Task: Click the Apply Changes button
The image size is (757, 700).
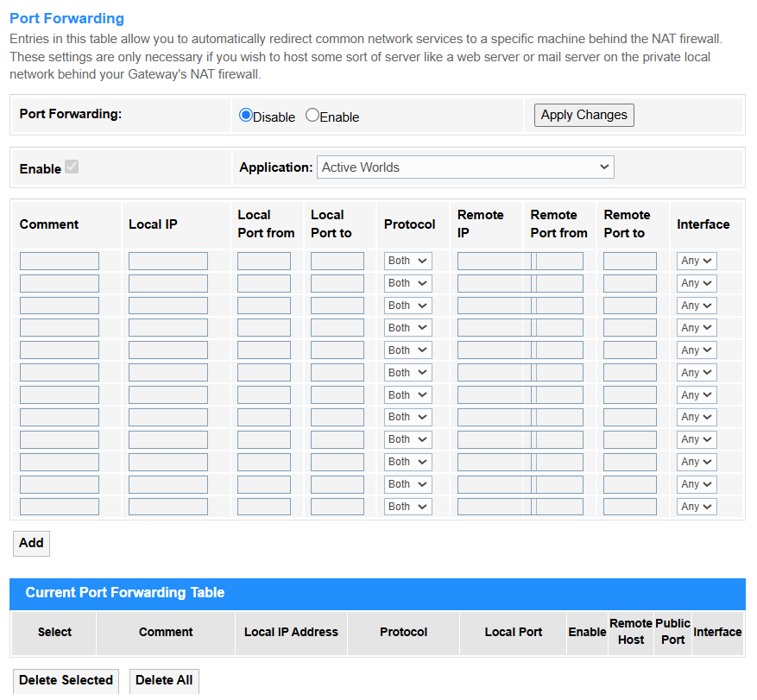Action: [x=584, y=116]
